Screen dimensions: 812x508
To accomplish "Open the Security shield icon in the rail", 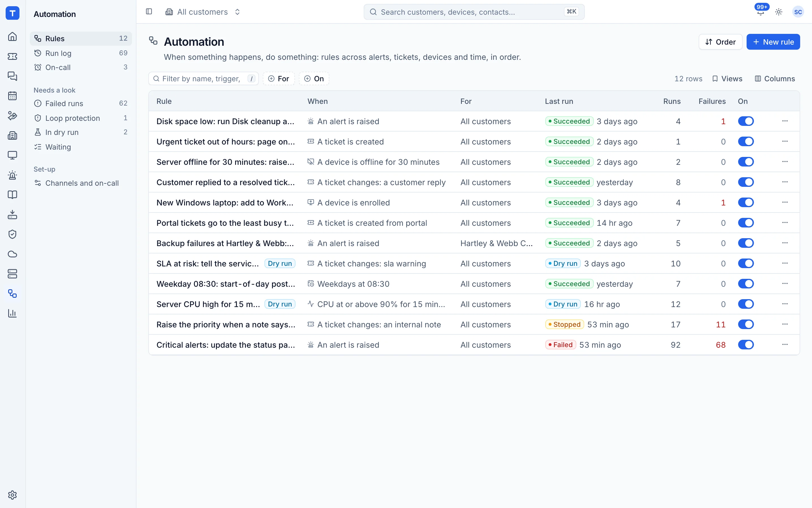I will (12, 234).
